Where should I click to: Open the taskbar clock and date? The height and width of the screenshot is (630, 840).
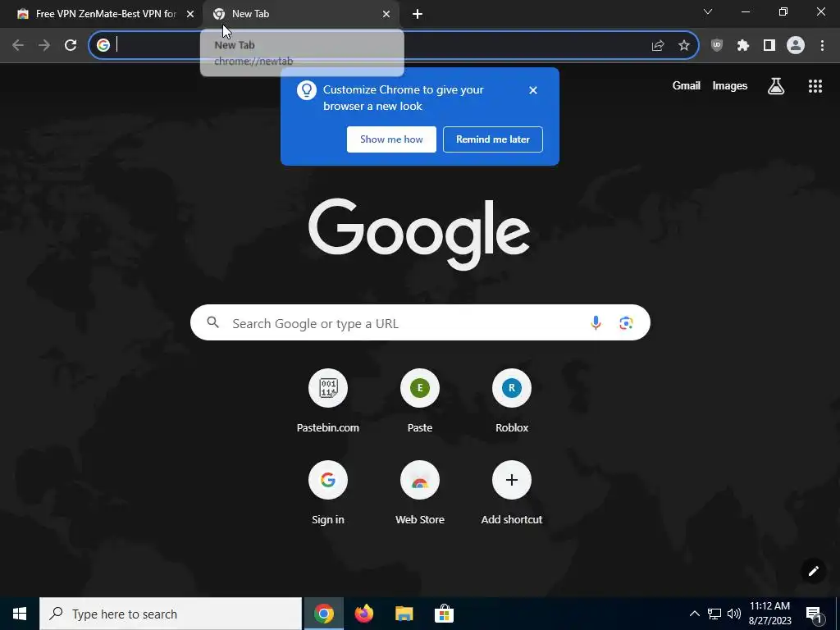click(769, 614)
